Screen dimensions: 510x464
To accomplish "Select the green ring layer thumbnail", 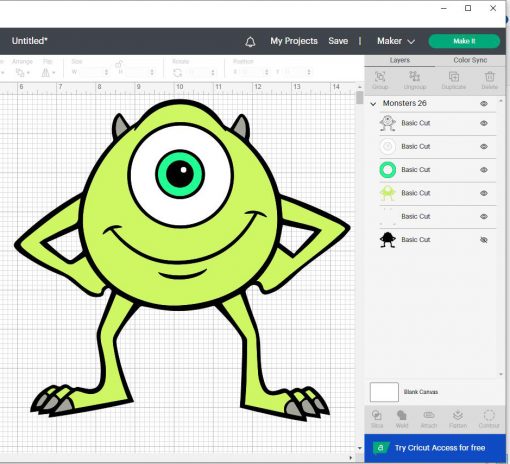I will pos(388,170).
